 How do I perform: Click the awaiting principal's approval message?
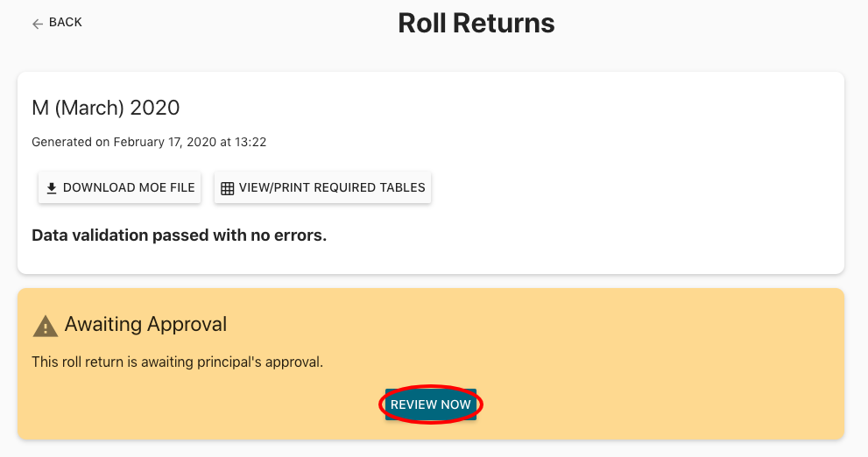tap(178, 361)
